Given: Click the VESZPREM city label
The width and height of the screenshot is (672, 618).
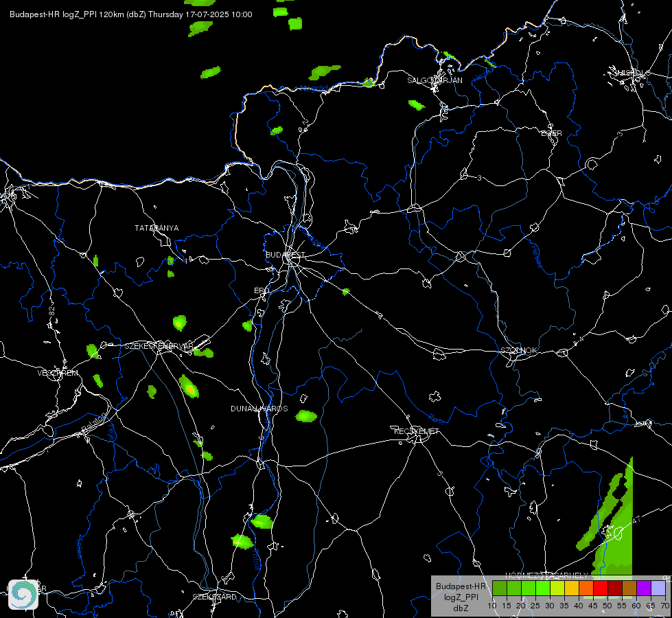Looking at the screenshot, I should [58, 373].
